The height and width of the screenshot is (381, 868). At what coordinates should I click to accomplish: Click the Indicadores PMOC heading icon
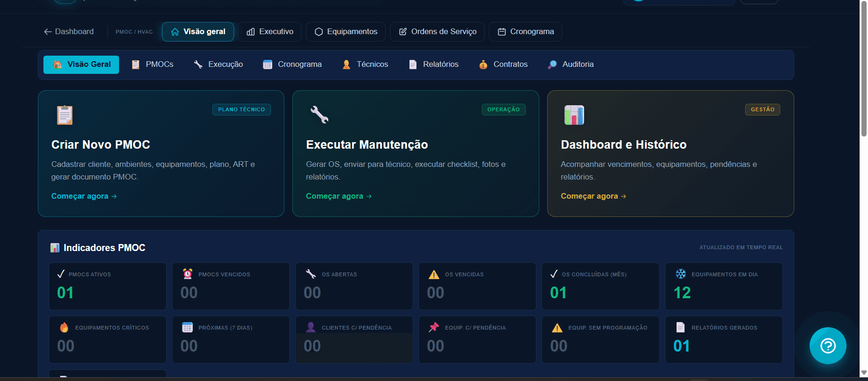pyautogui.click(x=55, y=248)
